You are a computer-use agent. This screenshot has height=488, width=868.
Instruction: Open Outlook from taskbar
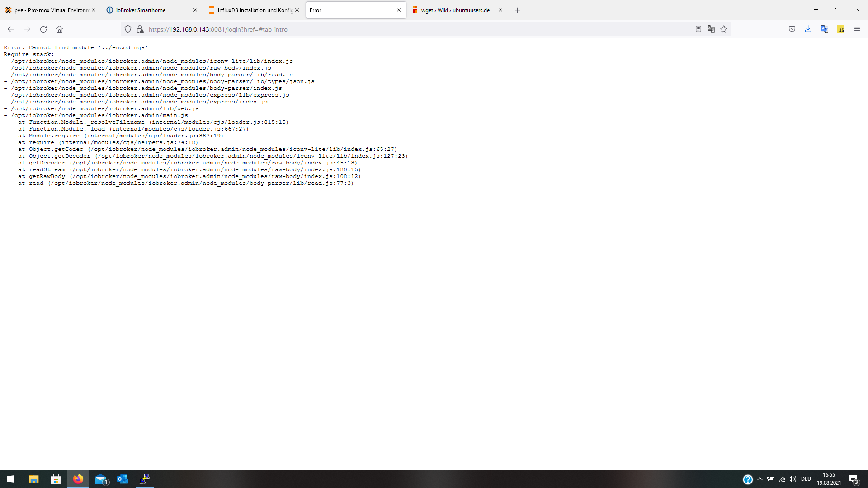point(123,479)
